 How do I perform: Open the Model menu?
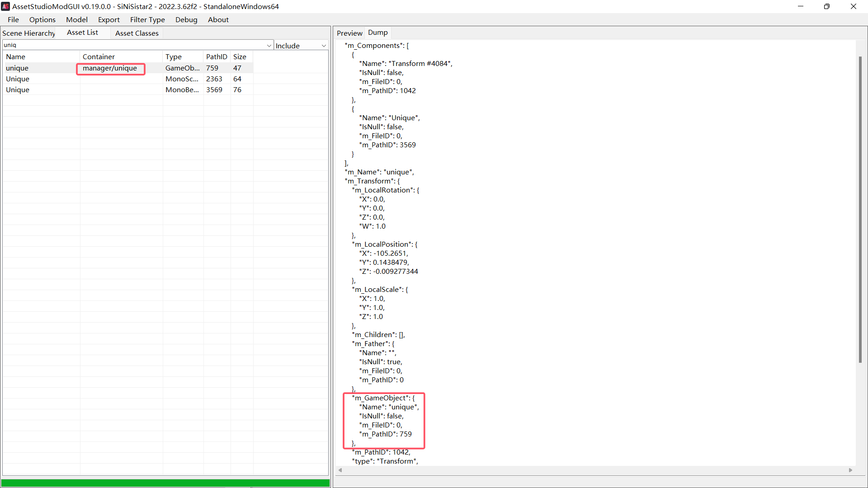[x=76, y=19]
